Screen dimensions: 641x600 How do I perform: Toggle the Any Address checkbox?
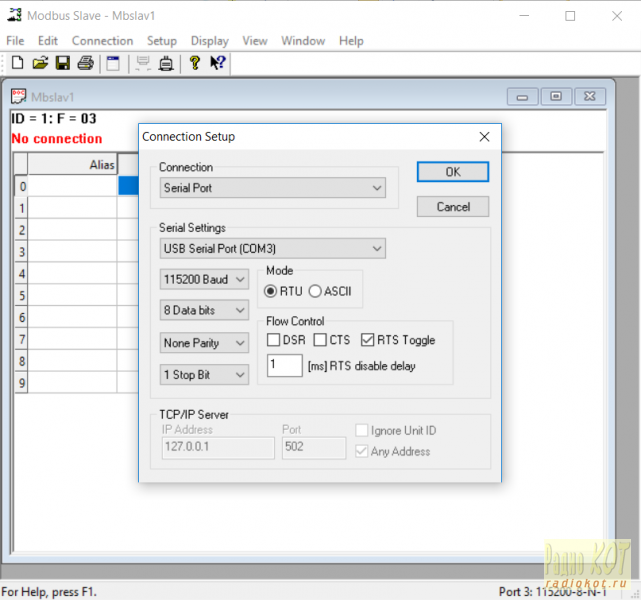pyautogui.click(x=361, y=451)
